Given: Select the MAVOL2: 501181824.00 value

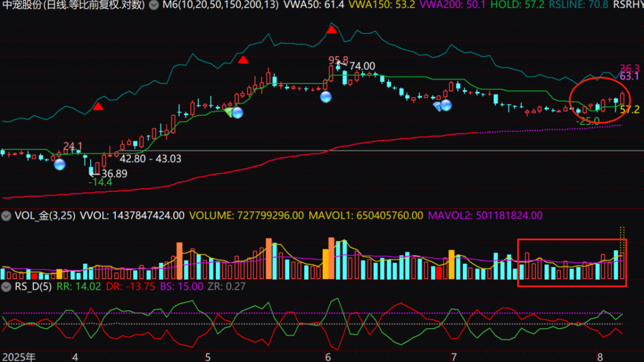Looking at the screenshot, I should (485, 216).
